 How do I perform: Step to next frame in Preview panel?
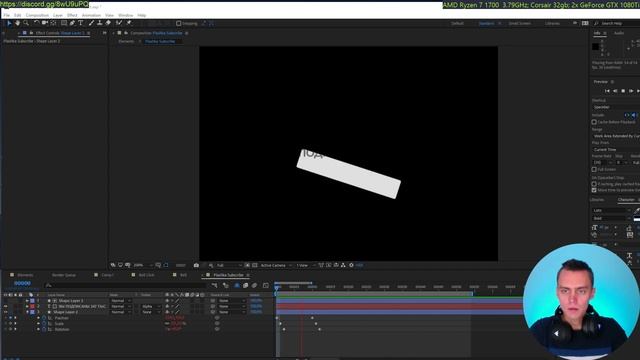tap(631, 91)
